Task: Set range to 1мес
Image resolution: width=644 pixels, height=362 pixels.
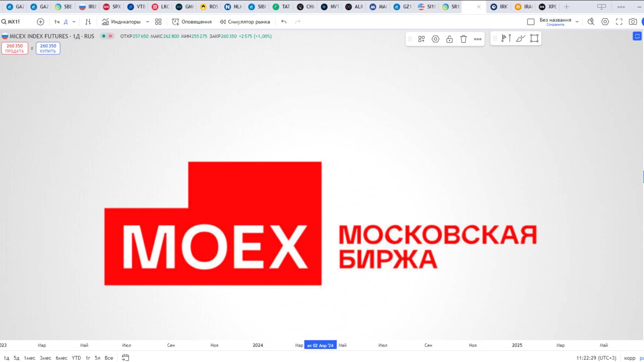Action: point(29,358)
